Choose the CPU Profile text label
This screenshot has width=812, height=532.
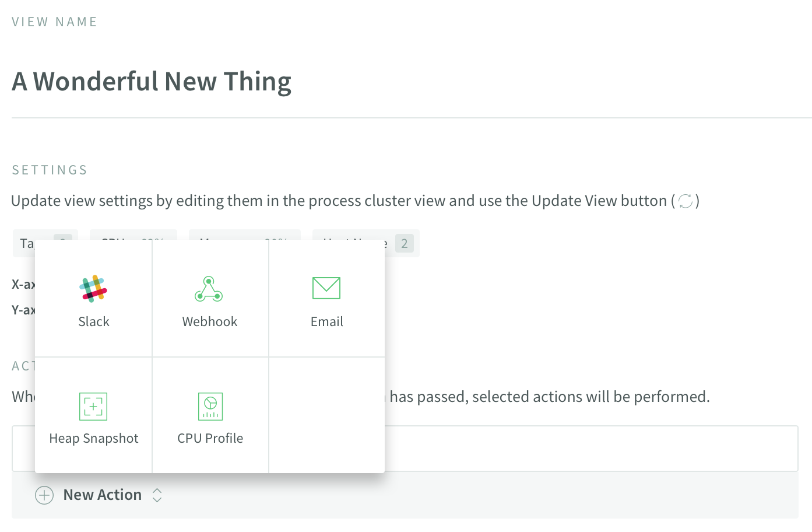pos(210,439)
